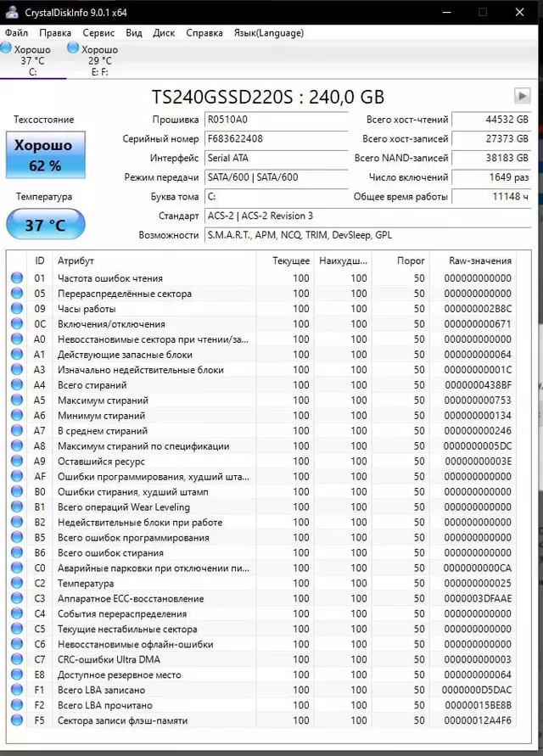Click the 37 °C temperature button
This screenshot has height=756, width=543.
(45, 224)
